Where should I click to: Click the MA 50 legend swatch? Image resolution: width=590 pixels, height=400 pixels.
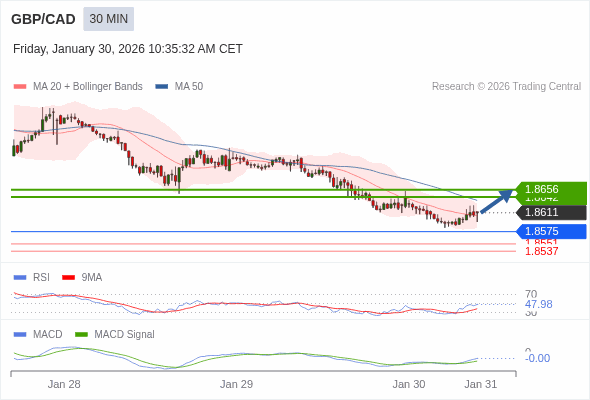tap(162, 87)
